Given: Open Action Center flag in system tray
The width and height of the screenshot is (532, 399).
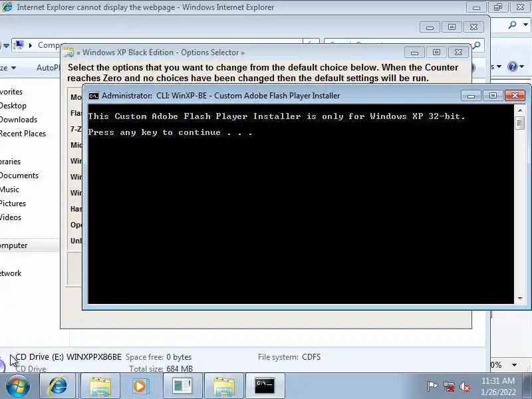Looking at the screenshot, I should click(432, 386).
